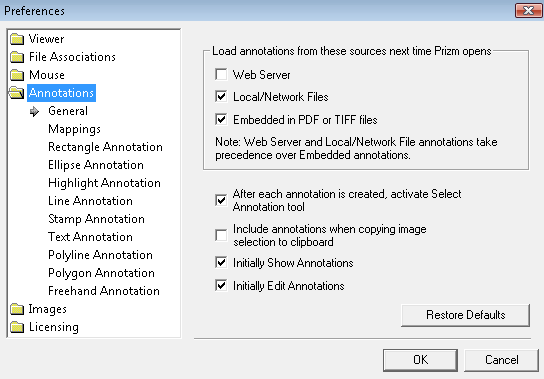This screenshot has height=379, width=544.
Task: Collapse the open Annotations folder icon
Action: [17, 93]
